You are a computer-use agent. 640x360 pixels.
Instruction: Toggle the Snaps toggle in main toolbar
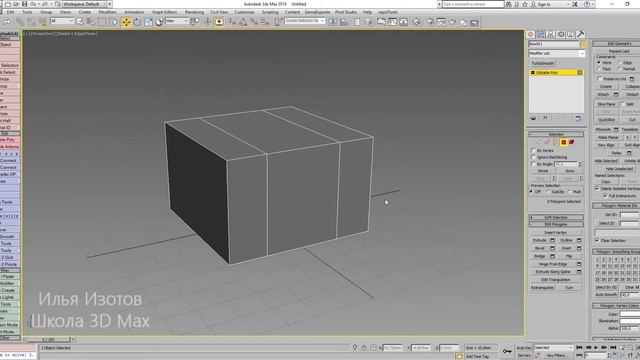pyautogui.click(x=232, y=22)
